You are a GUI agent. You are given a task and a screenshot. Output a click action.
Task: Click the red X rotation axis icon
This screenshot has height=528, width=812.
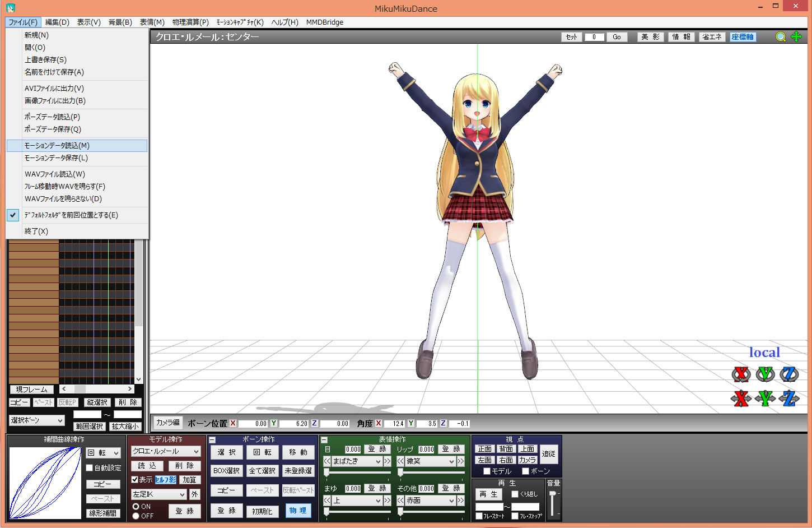pos(741,374)
